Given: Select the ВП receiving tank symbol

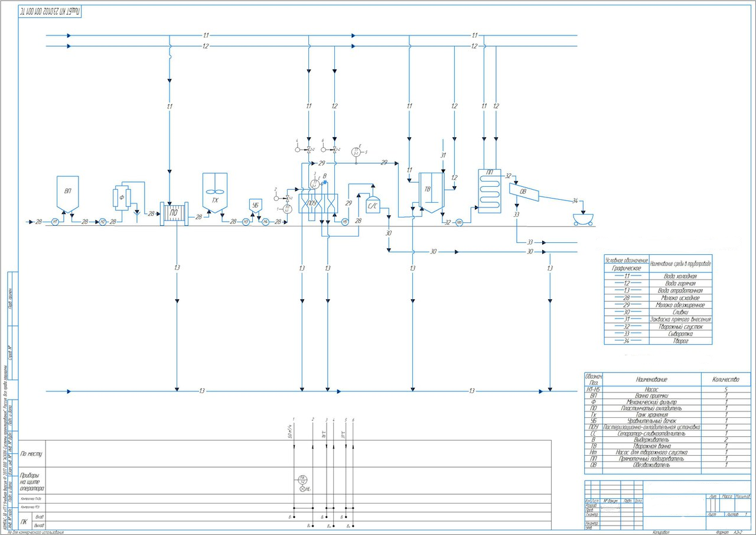Looking at the screenshot, I should point(68,194).
